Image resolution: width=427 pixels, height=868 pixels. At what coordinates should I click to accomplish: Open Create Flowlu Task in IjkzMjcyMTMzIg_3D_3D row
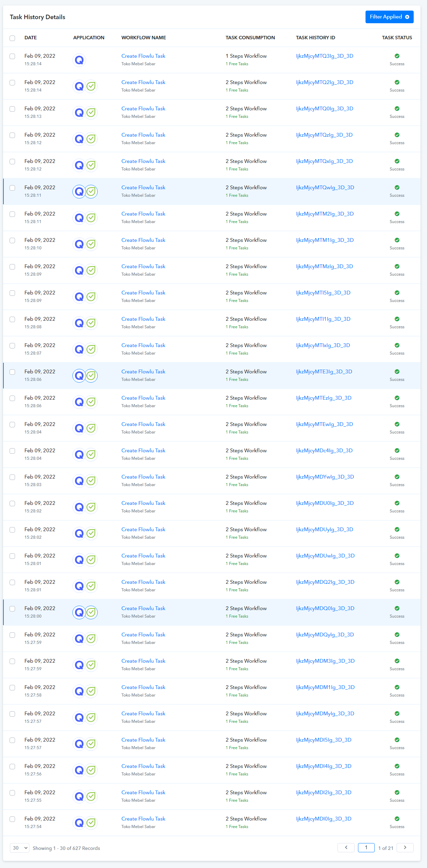[143, 266]
